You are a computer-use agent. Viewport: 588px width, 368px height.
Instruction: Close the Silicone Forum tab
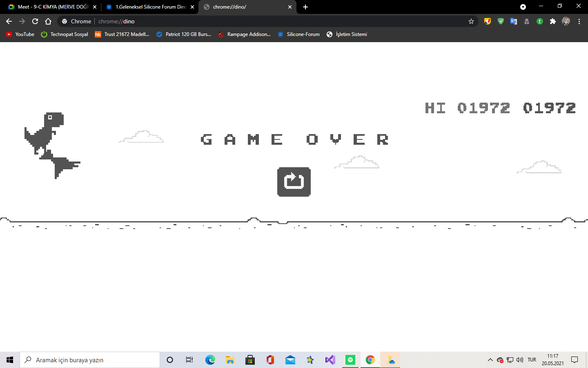192,7
